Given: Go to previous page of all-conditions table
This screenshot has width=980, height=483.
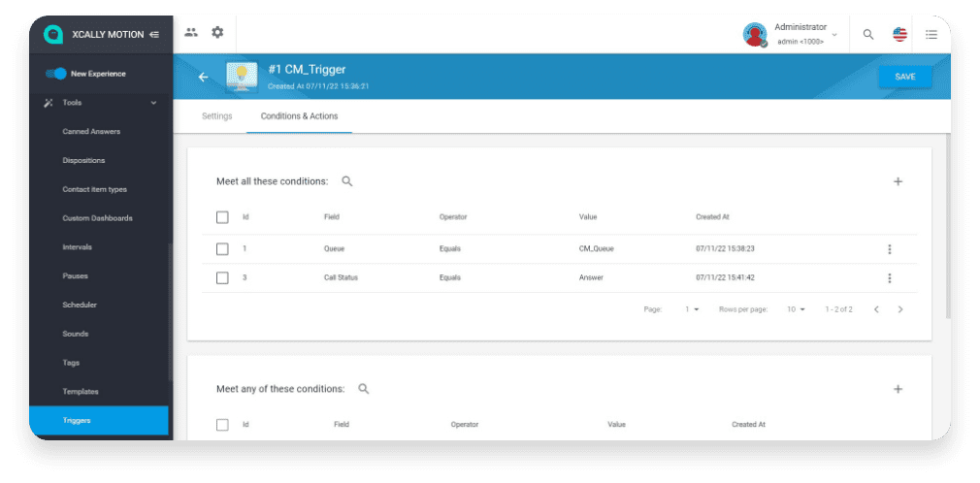Looking at the screenshot, I should point(876,309).
